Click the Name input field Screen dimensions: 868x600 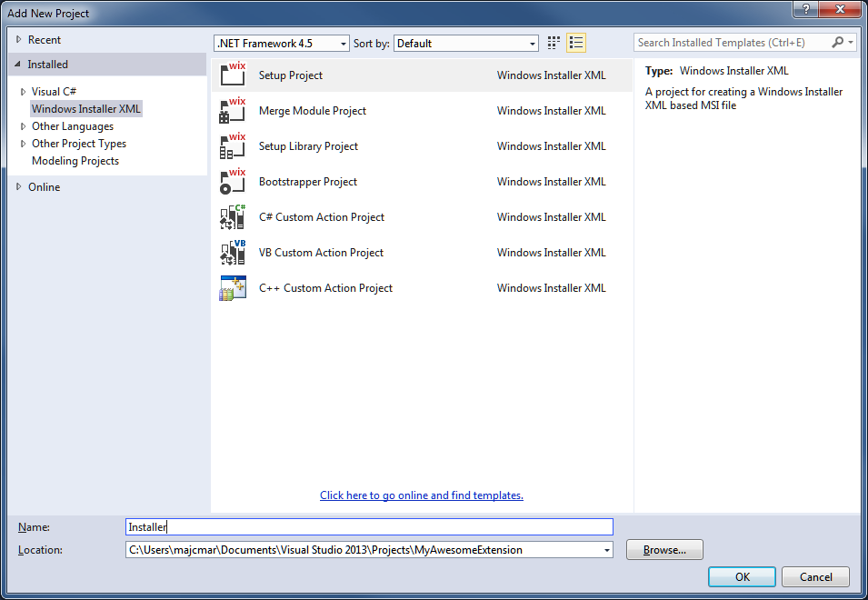click(x=369, y=527)
